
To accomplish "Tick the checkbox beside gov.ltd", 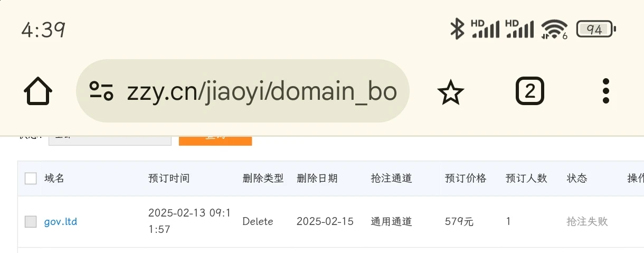I will [31, 222].
